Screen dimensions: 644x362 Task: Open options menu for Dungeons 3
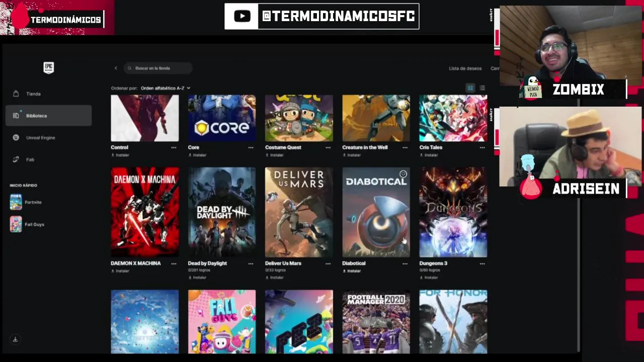[x=482, y=263]
